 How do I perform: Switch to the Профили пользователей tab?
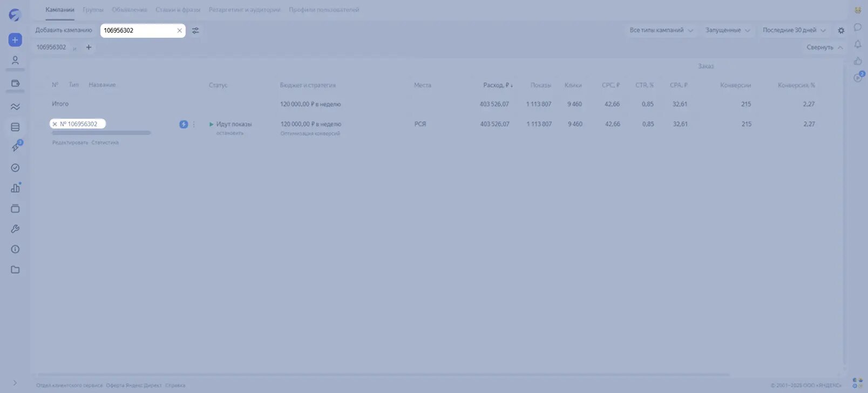coord(324,10)
